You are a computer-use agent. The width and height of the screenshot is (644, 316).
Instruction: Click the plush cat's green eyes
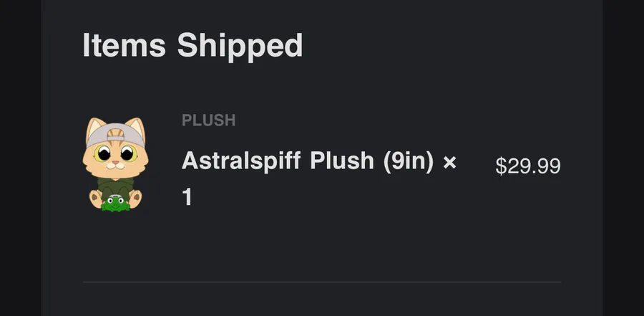(x=114, y=152)
